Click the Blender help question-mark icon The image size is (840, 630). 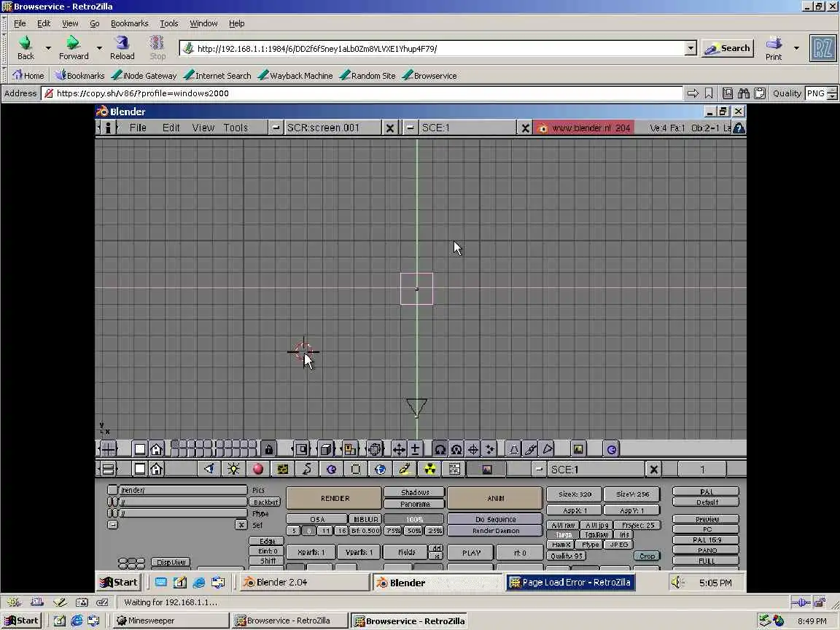pos(739,128)
